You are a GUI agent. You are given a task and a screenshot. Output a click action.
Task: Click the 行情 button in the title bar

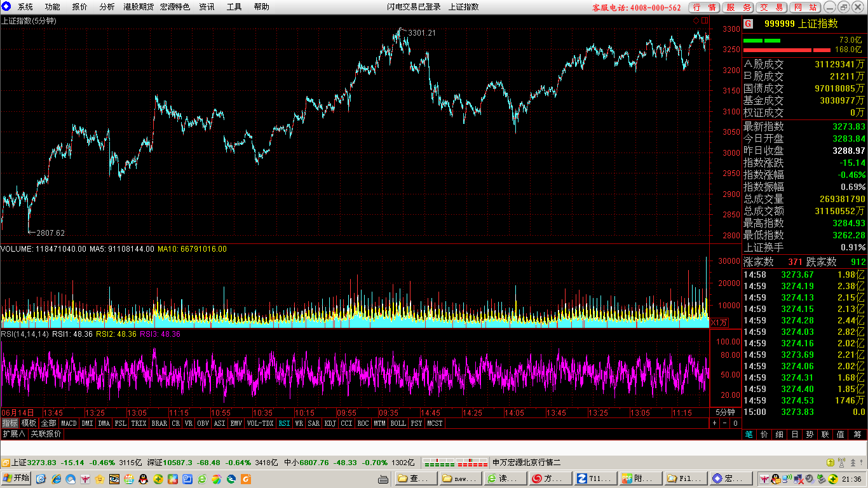pyautogui.click(x=705, y=7)
